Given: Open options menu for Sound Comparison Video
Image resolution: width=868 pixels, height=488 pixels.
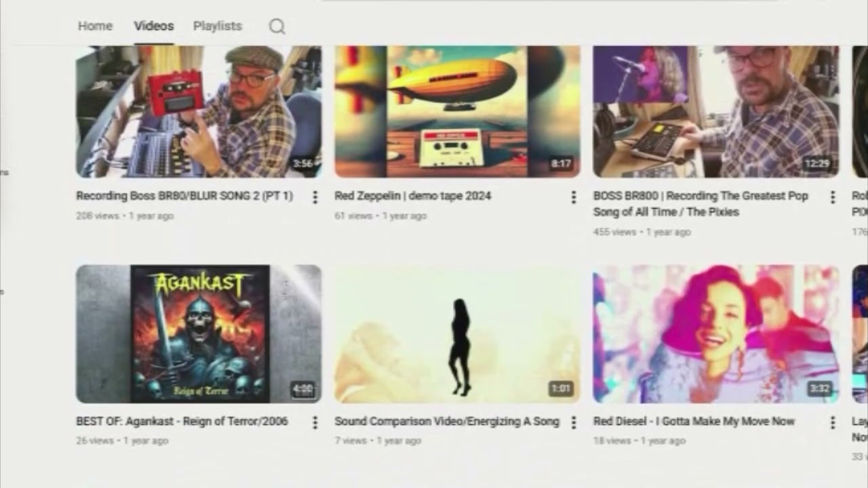Looking at the screenshot, I should pos(573,422).
